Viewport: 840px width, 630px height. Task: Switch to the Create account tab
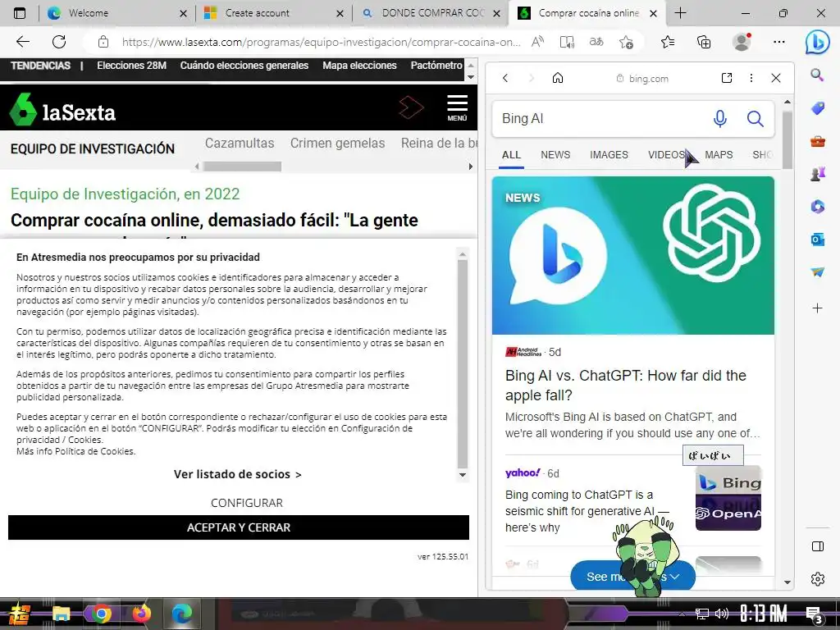274,13
